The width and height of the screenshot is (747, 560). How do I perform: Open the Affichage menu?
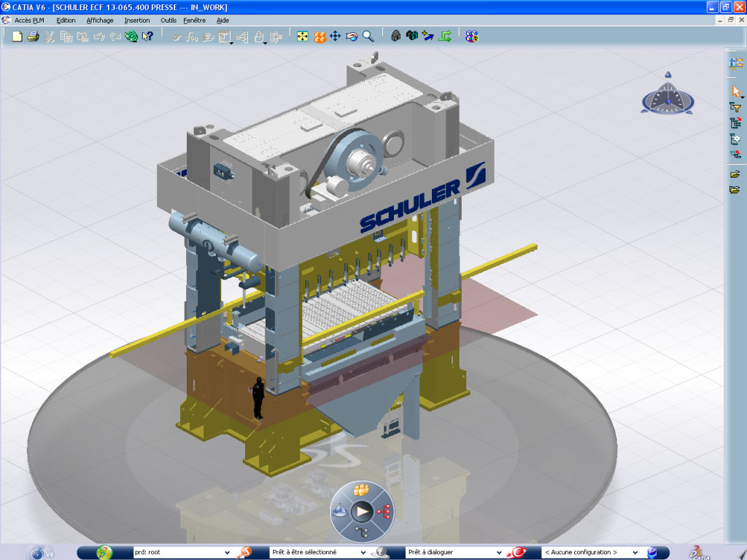(x=100, y=20)
